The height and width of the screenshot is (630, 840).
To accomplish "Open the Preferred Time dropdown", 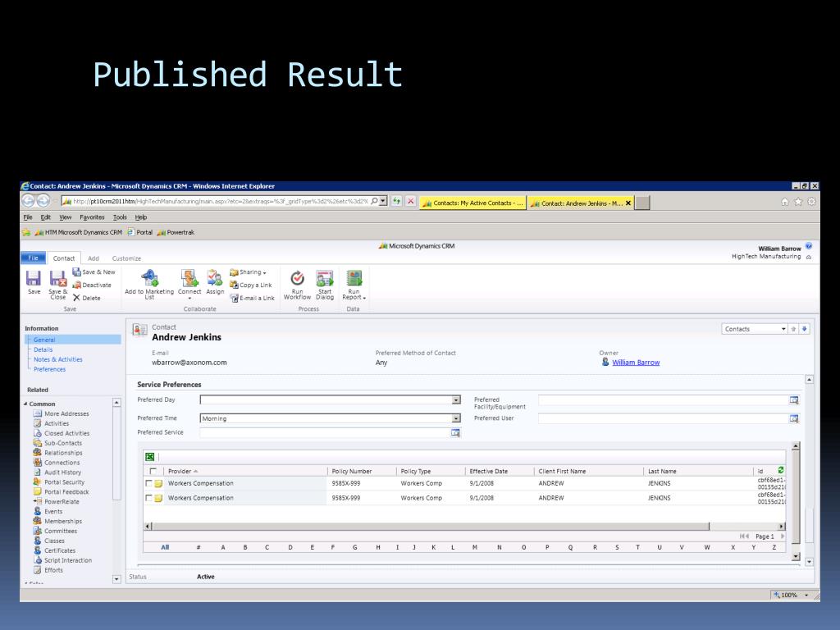I will click(456, 418).
